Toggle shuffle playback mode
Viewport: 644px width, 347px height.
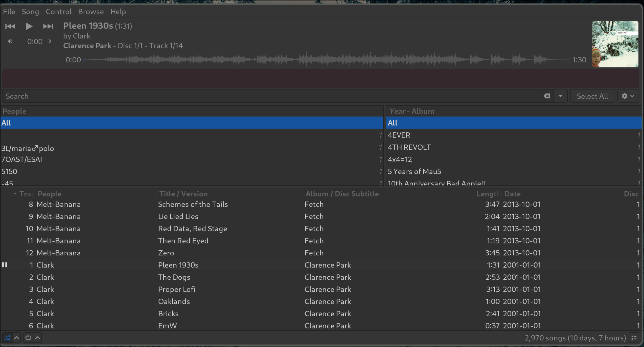point(7,338)
